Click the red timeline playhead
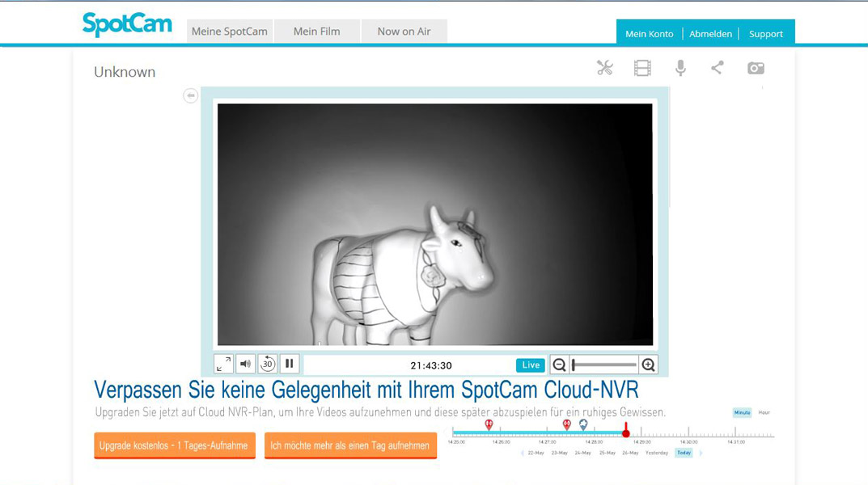The image size is (868, 485). click(x=626, y=431)
